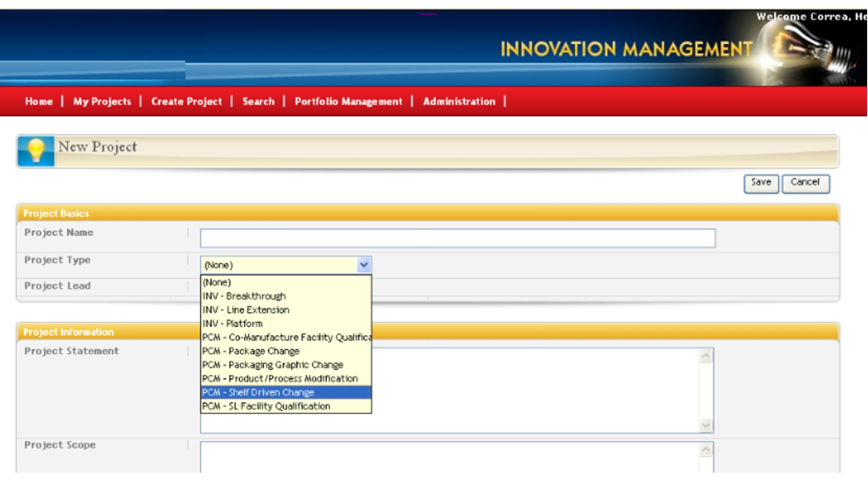Choose 'PCM - Shelf Driven Change' option

(258, 392)
